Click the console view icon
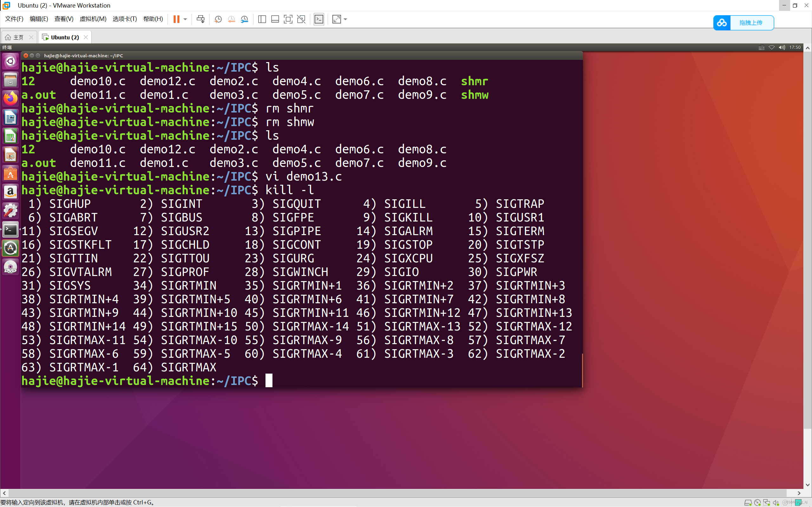The image size is (812, 507). click(319, 19)
